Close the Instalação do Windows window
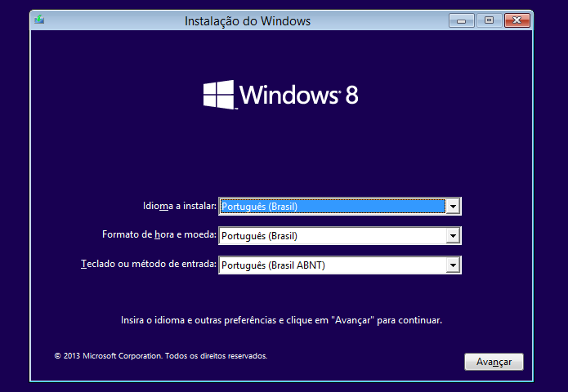 point(517,20)
